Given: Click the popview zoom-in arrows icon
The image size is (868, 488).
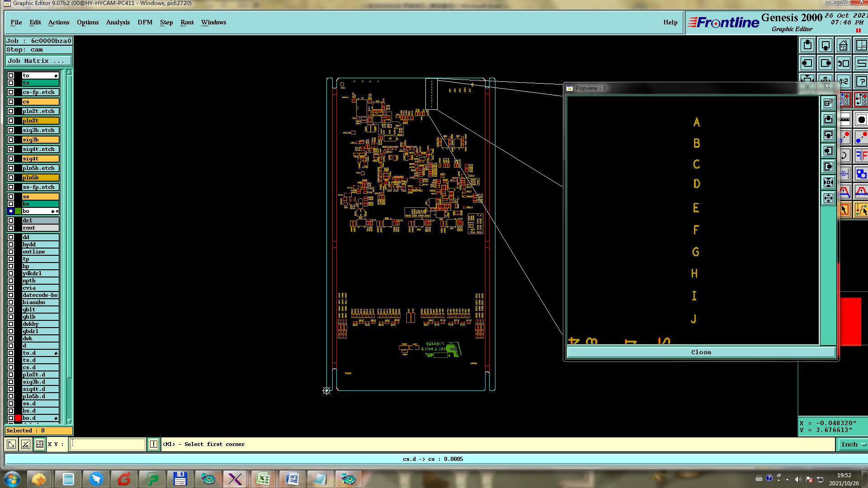Looking at the screenshot, I should click(828, 183).
